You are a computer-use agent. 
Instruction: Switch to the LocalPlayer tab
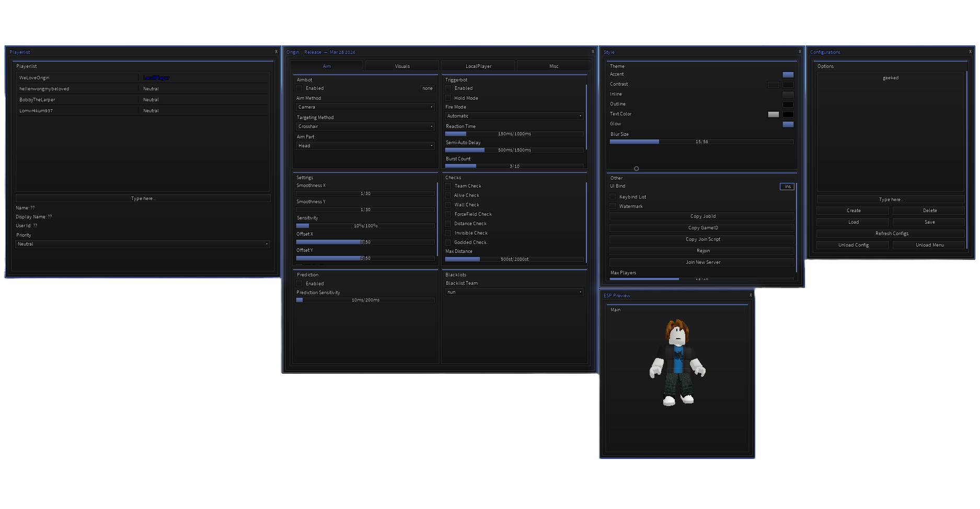479,66
